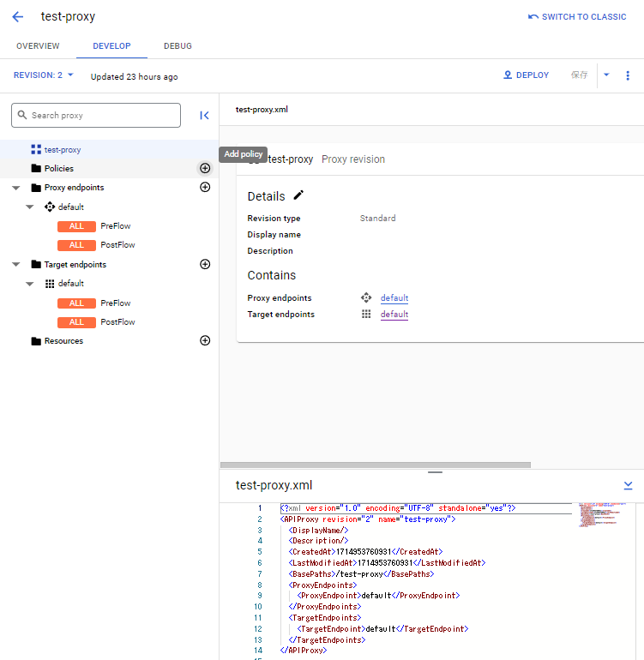Open the default proxy endpoint link
This screenshot has height=660, width=644.
pyautogui.click(x=394, y=298)
